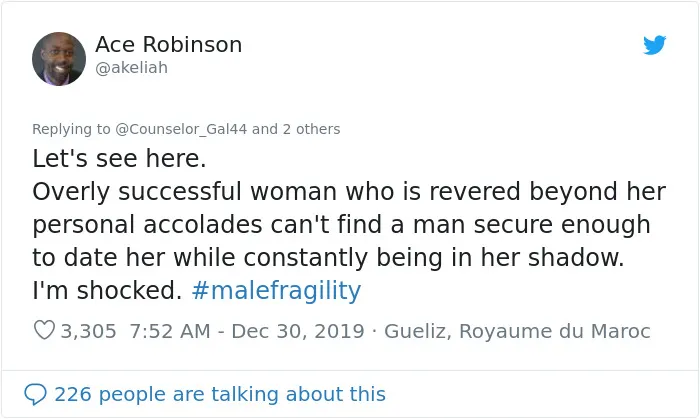Click the "Replying to" label
The width and height of the screenshot is (700, 419).
click(x=71, y=129)
